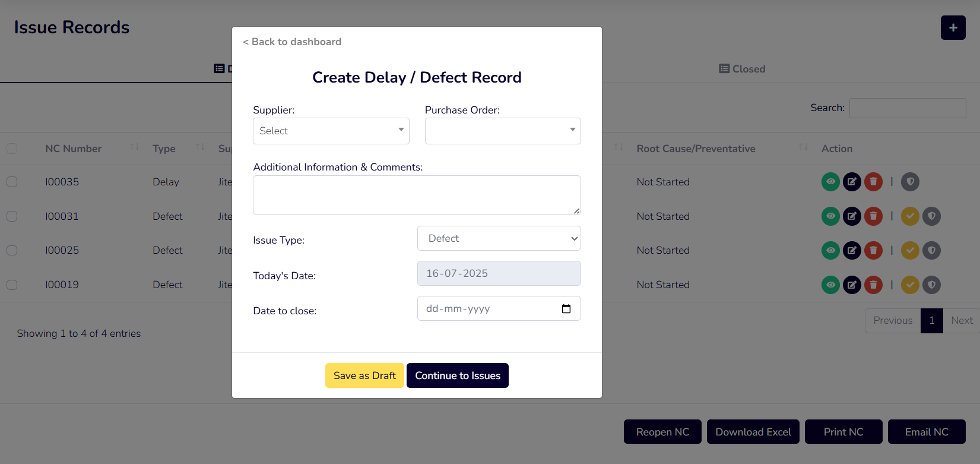Sort by Root Cause/Preventative column arrows
This screenshot has height=464, width=980.
coord(803,147)
